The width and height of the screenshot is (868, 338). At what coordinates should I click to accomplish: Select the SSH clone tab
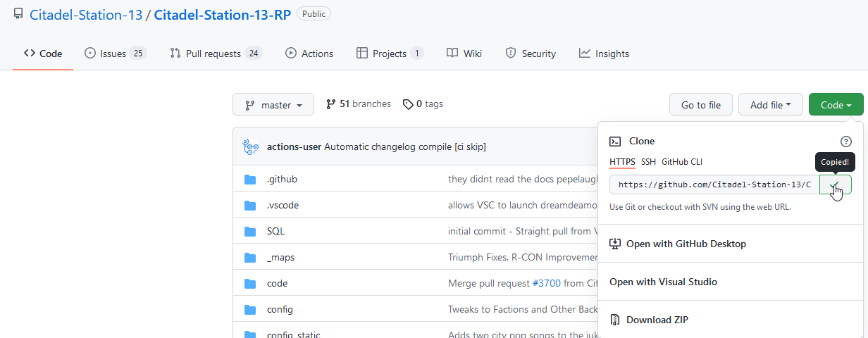648,162
